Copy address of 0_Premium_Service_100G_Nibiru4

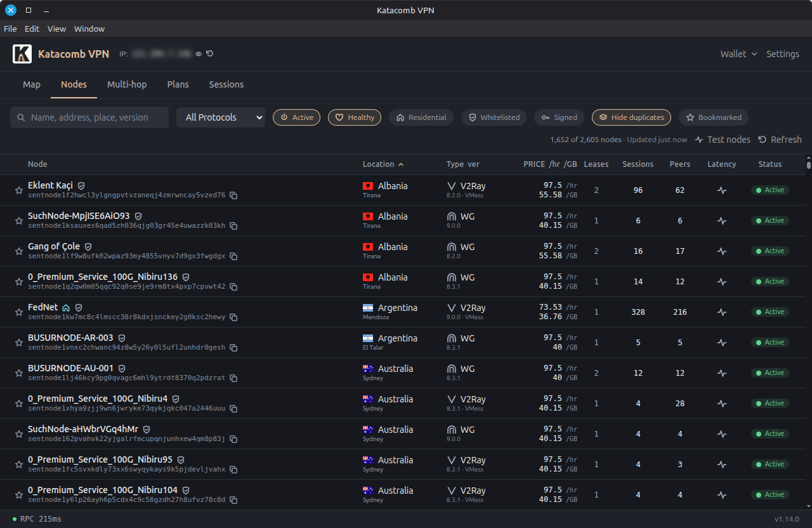(x=233, y=409)
